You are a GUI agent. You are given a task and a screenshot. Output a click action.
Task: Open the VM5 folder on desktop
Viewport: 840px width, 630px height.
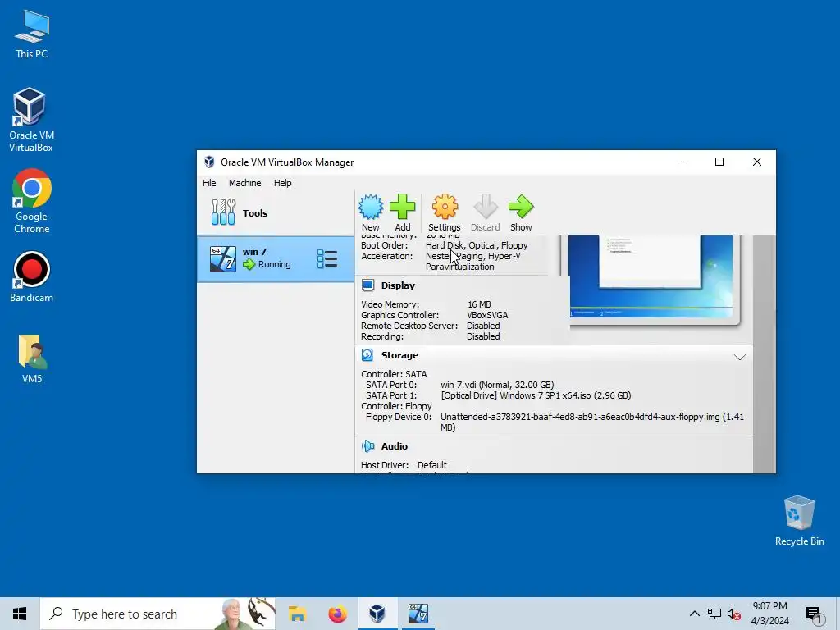tap(32, 359)
